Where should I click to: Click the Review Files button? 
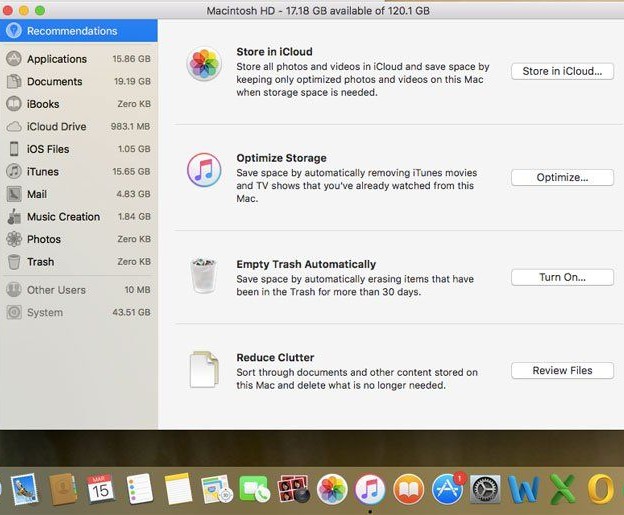[562, 371]
